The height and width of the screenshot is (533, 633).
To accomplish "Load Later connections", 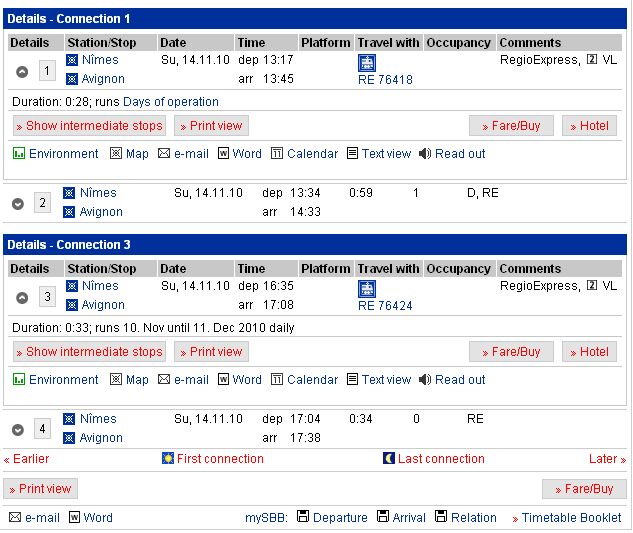I will 607,459.
